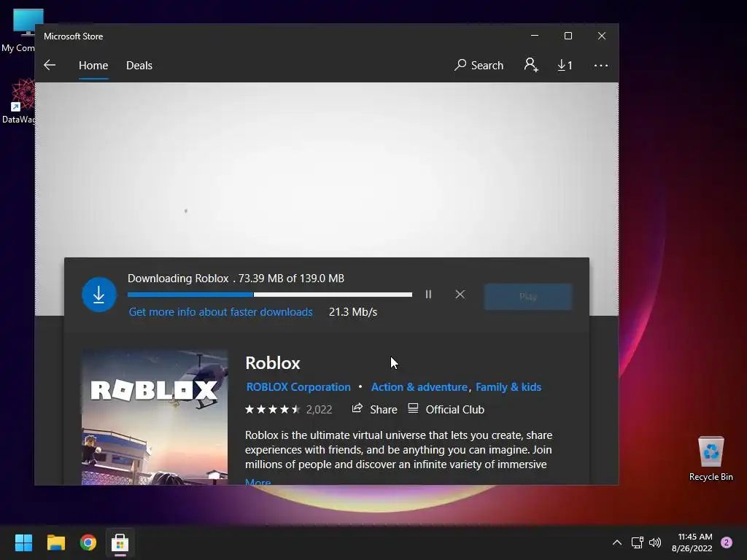Open 'Get more info about faster downloads'

(220, 312)
